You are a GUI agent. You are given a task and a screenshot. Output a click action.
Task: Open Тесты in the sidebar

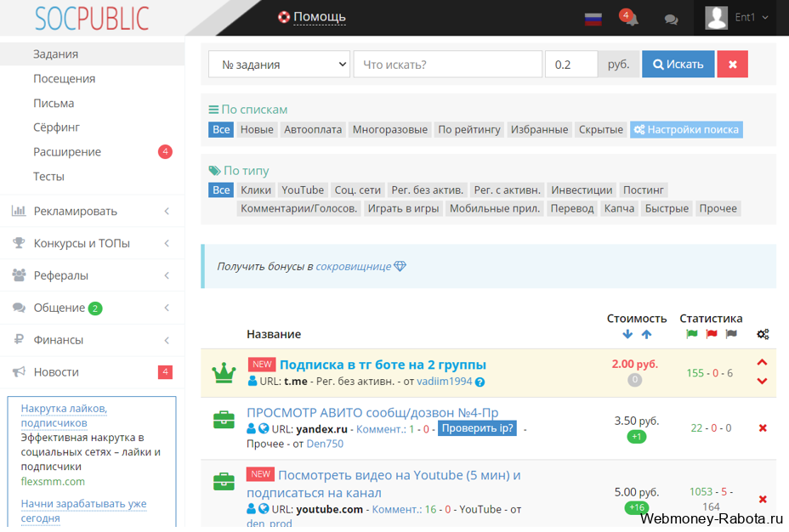coord(92,177)
